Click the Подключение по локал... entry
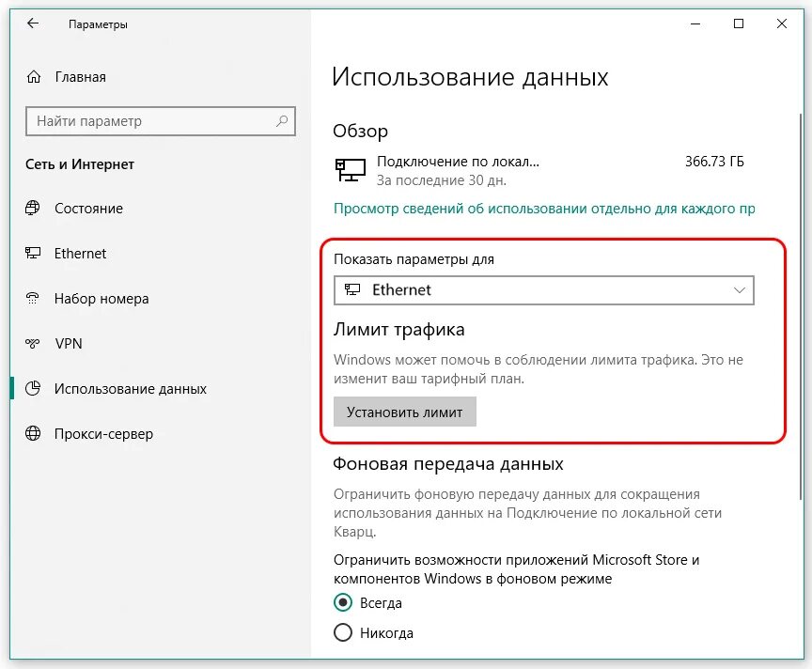Screen dimensions: 812x669 point(459,161)
